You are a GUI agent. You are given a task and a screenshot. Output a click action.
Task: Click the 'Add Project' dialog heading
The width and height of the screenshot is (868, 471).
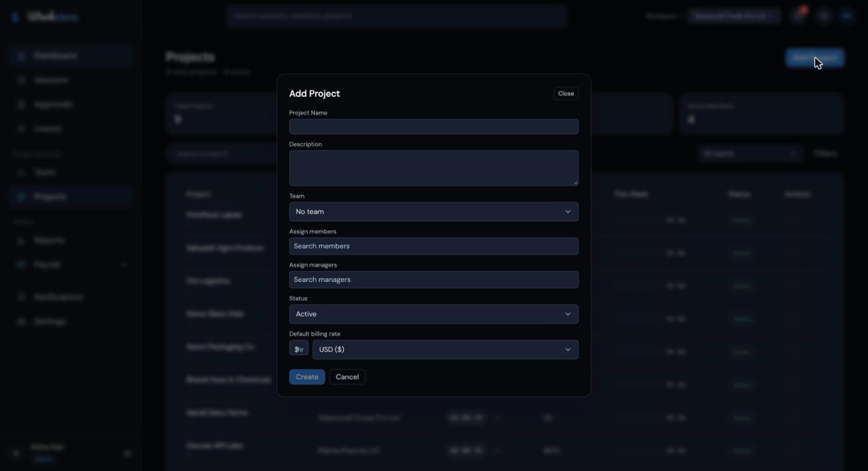click(x=315, y=93)
